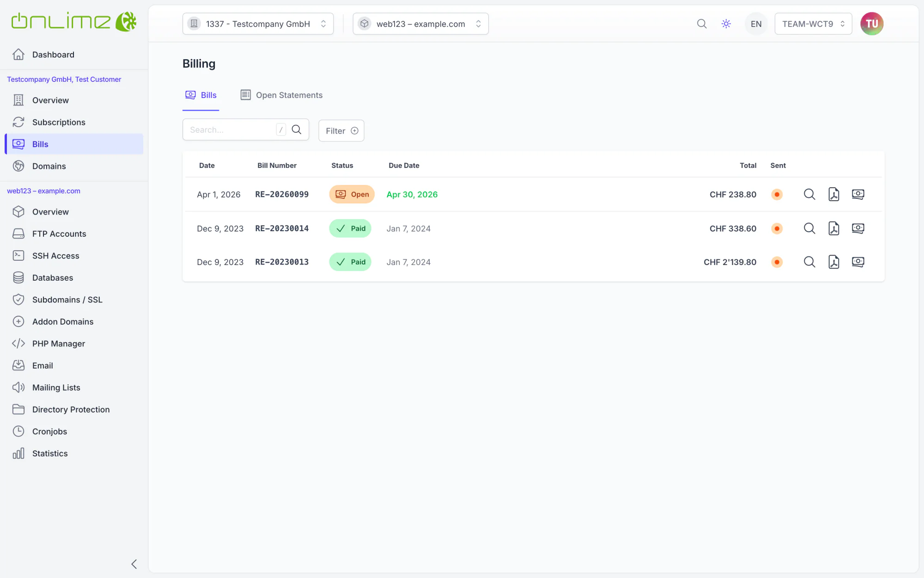This screenshot has width=924, height=578.
Task: Run search with bills search magnifier icon
Action: (x=297, y=130)
